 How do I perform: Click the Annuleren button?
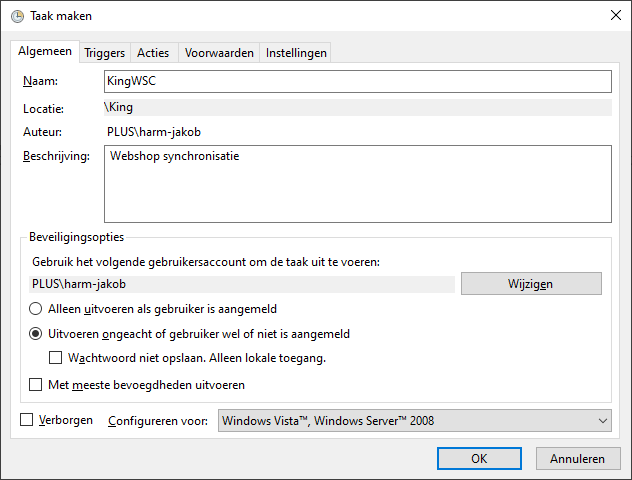pos(578,459)
